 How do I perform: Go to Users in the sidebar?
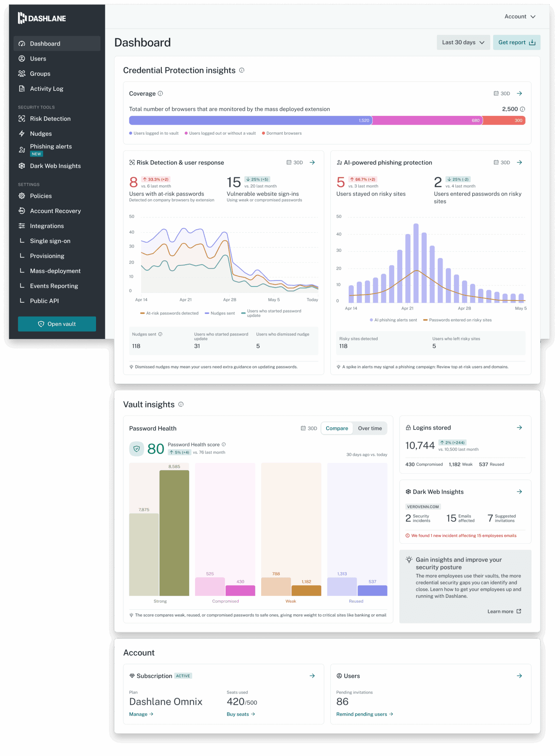coord(38,59)
